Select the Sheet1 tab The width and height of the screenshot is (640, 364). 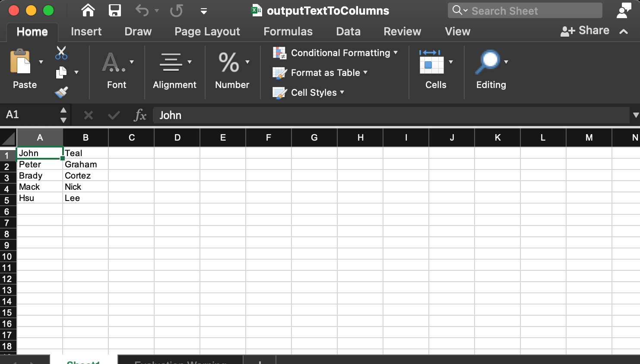[x=83, y=361]
